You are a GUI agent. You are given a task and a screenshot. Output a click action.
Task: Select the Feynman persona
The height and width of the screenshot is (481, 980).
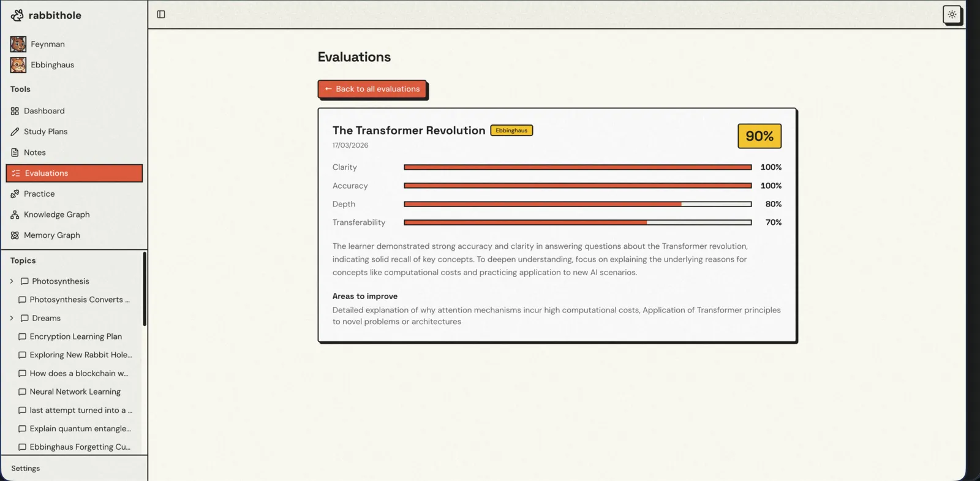coord(48,44)
